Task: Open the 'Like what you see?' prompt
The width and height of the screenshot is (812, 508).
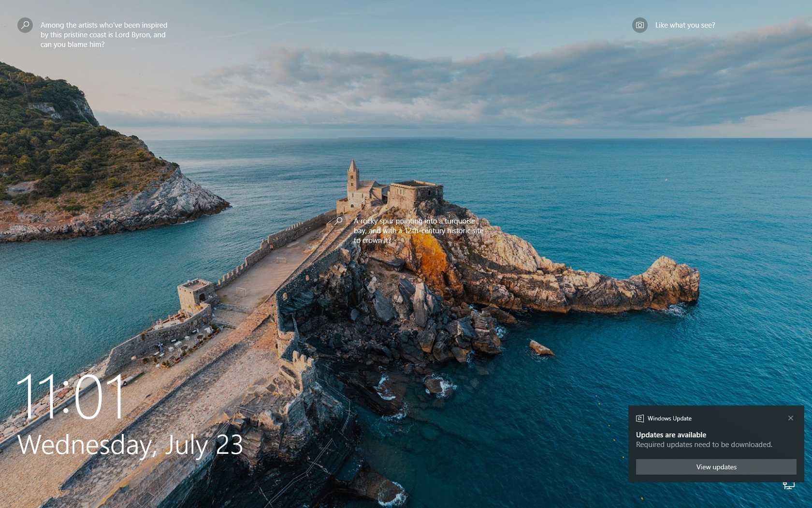Action: click(x=685, y=25)
